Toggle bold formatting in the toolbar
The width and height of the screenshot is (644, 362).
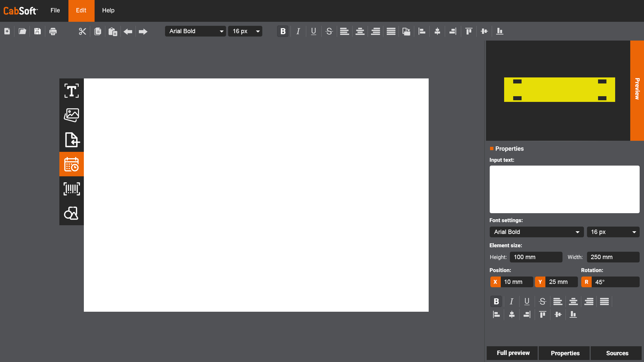pyautogui.click(x=282, y=31)
